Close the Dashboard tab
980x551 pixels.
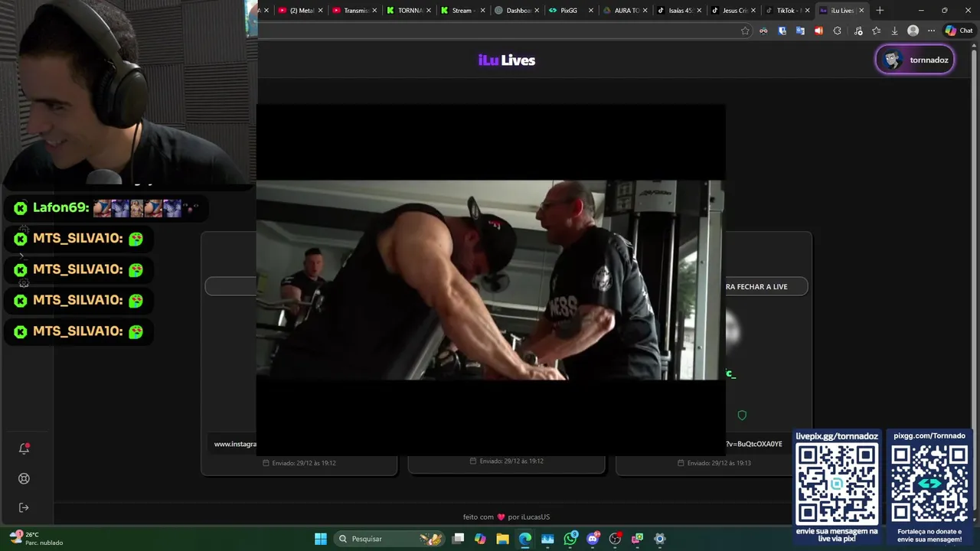[537, 11]
